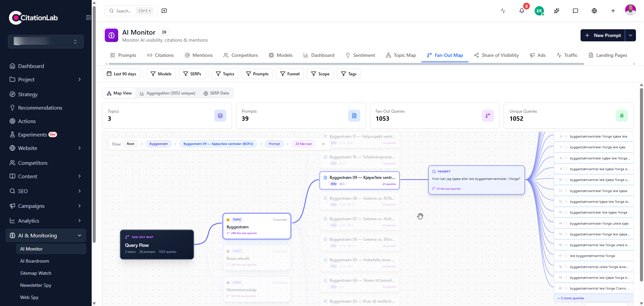
Task: Click the plus icon in header
Action: click(613, 11)
